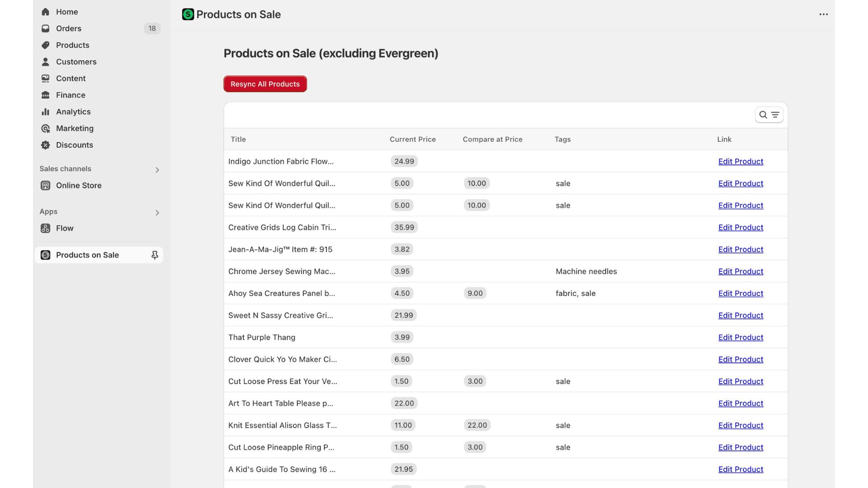Edit Product link for Knit Essential Alison Glass

pyautogui.click(x=741, y=425)
